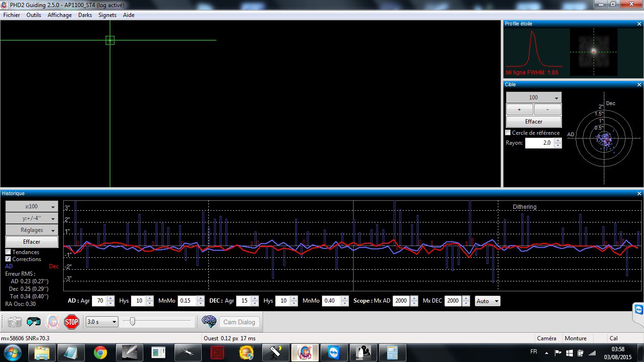644x362 pixels.
Task: Open the Auto DEC mode dropdown
Action: (x=487, y=301)
